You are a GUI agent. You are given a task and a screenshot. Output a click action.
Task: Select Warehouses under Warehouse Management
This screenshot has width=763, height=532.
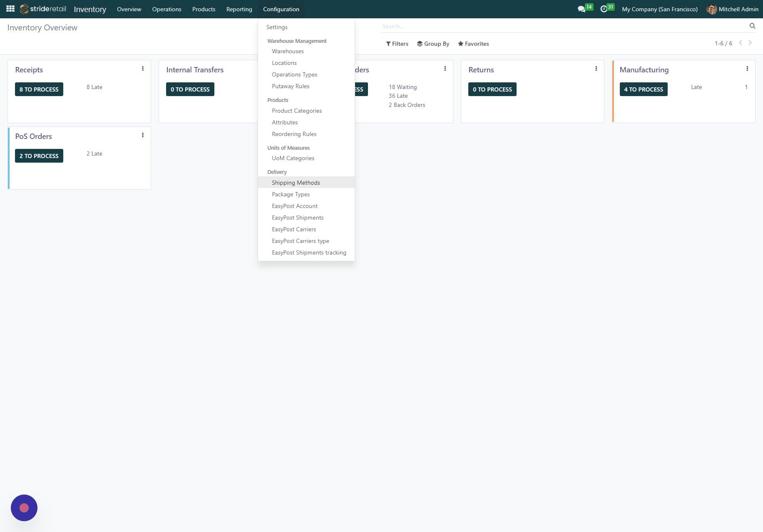pos(288,51)
